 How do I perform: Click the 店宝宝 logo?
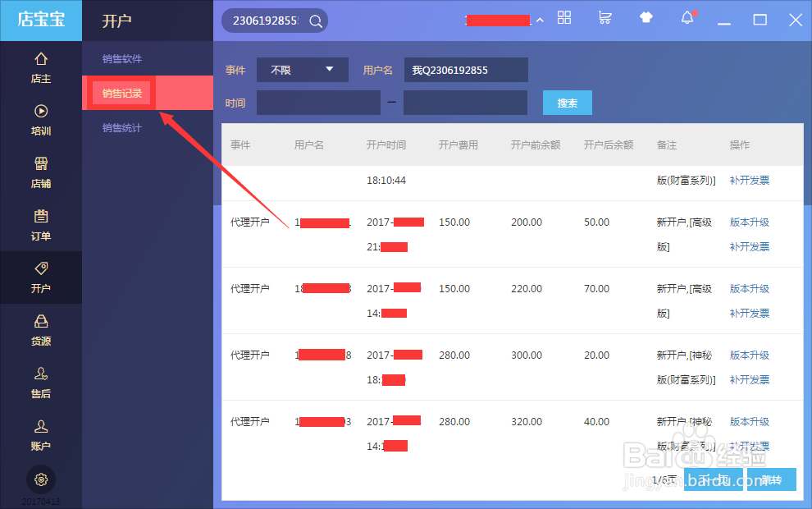[41, 21]
